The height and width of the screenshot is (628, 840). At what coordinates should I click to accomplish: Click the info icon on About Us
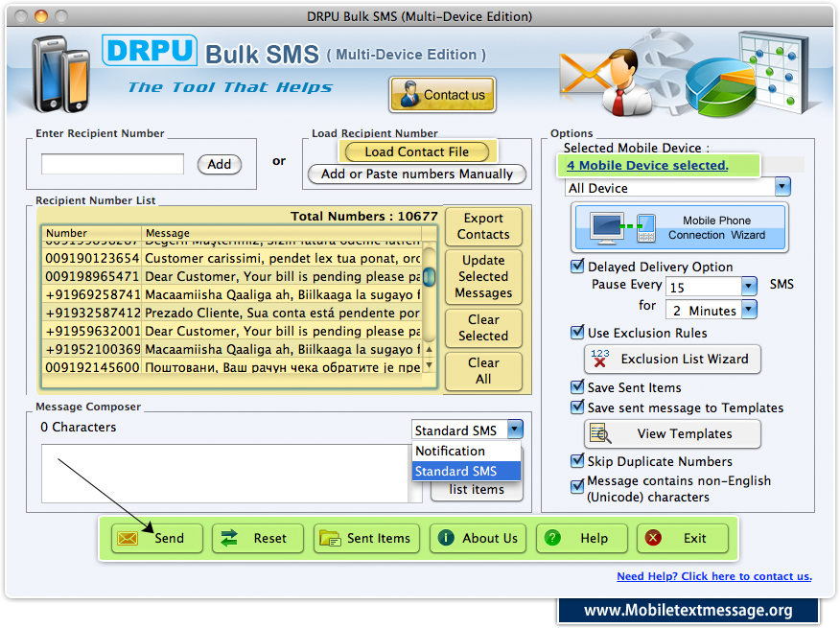click(x=446, y=538)
